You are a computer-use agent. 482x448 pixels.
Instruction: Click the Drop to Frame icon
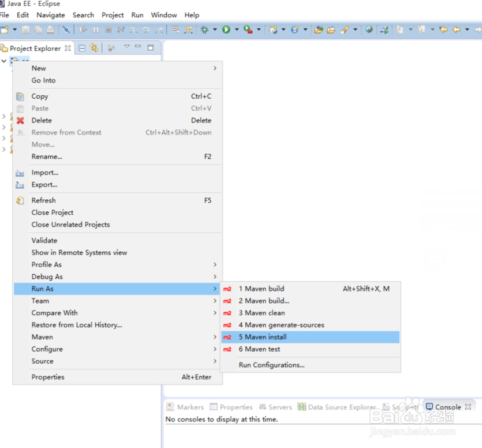point(175,30)
